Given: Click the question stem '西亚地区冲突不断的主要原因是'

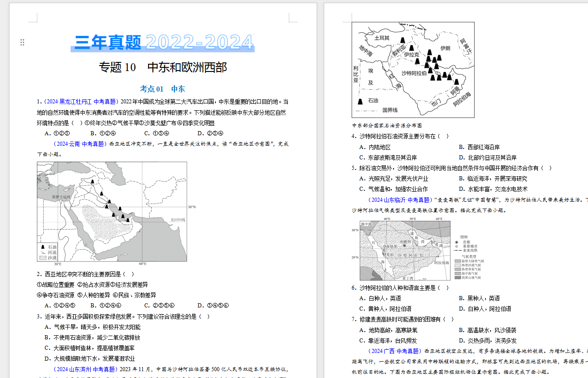Looking at the screenshot, I should (86, 274).
